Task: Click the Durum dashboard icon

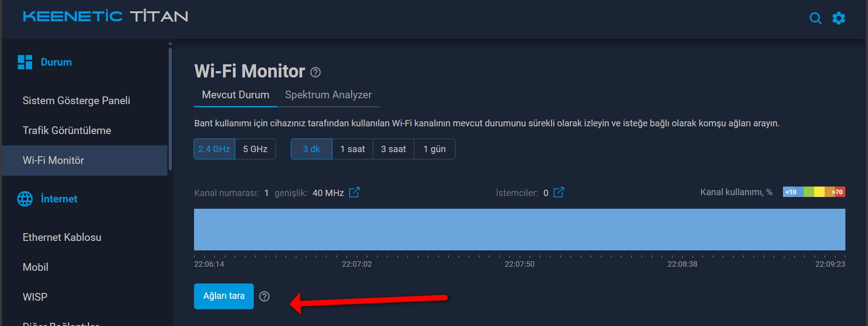Action: 25,62
